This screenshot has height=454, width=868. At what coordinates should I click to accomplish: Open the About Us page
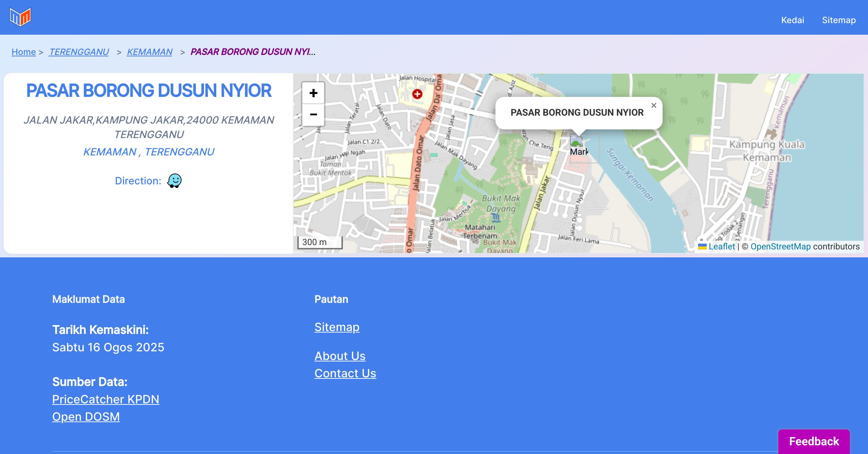point(340,356)
